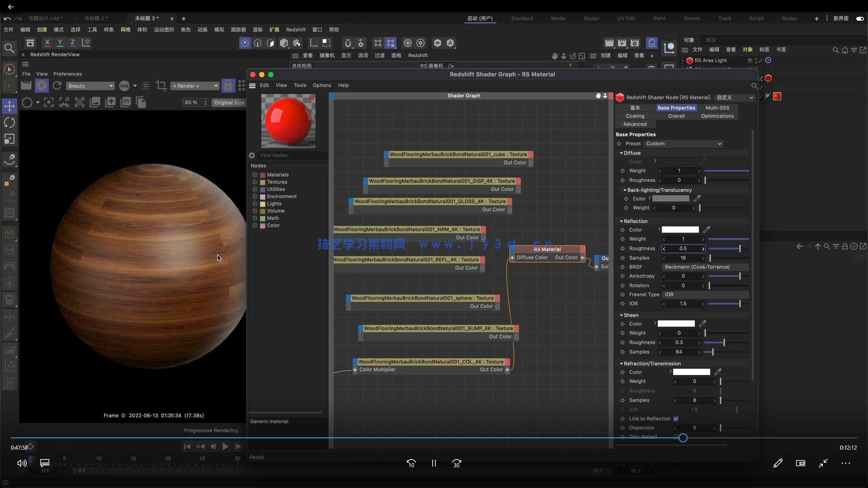The image size is (868, 488).
Task: Toggle the Link to Reflection checkbox
Action: point(676,419)
